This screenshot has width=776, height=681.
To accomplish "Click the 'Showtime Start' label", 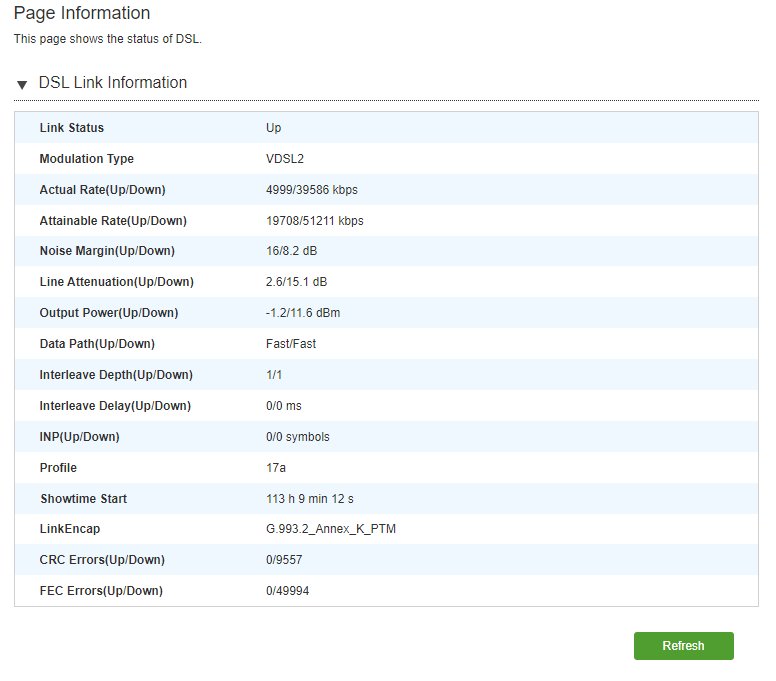I will click(x=83, y=498).
